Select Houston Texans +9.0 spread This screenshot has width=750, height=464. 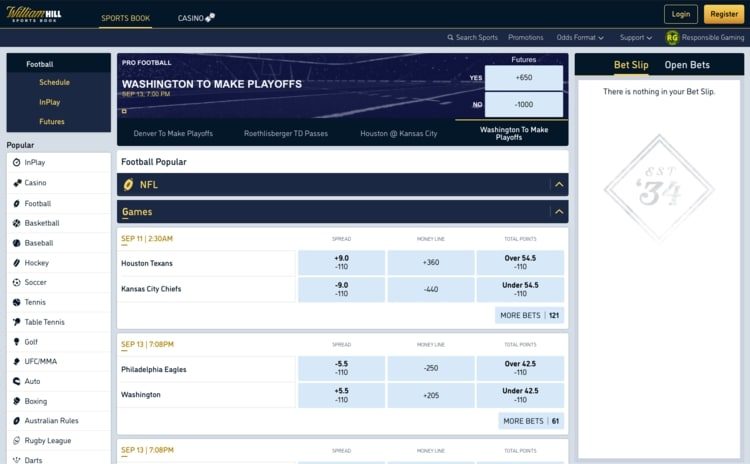click(x=342, y=263)
